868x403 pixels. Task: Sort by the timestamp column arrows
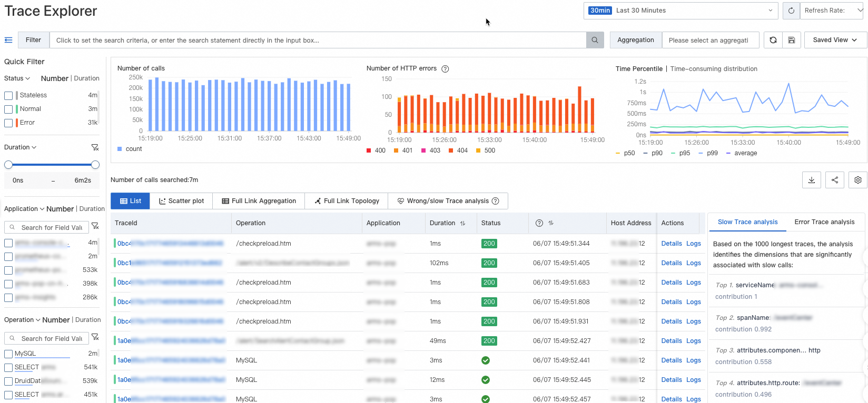551,223
